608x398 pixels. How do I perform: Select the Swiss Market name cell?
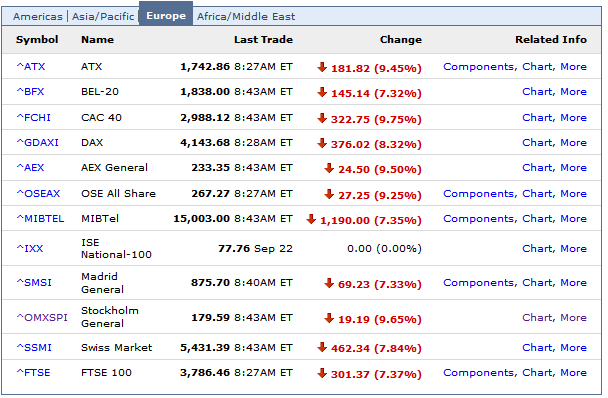tap(116, 348)
